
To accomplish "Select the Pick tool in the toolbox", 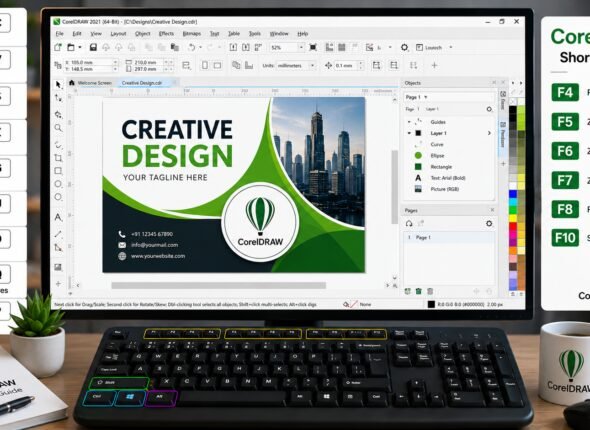I will pyautogui.click(x=58, y=85).
